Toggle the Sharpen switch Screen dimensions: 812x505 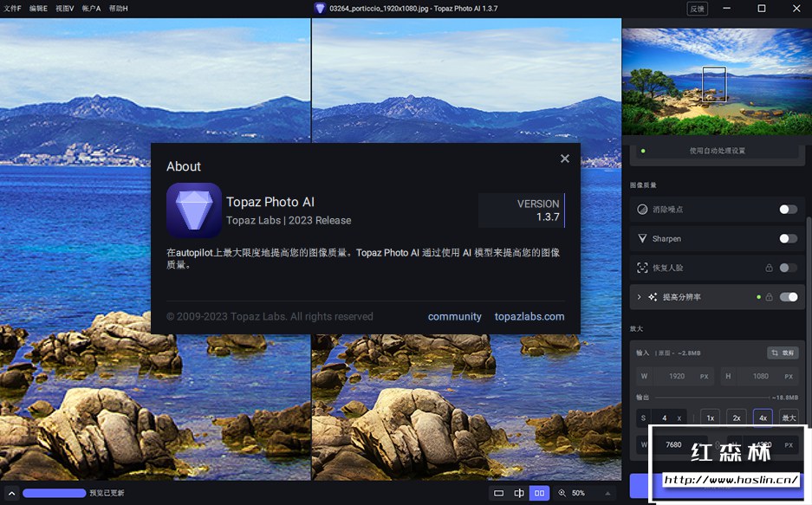[789, 238]
